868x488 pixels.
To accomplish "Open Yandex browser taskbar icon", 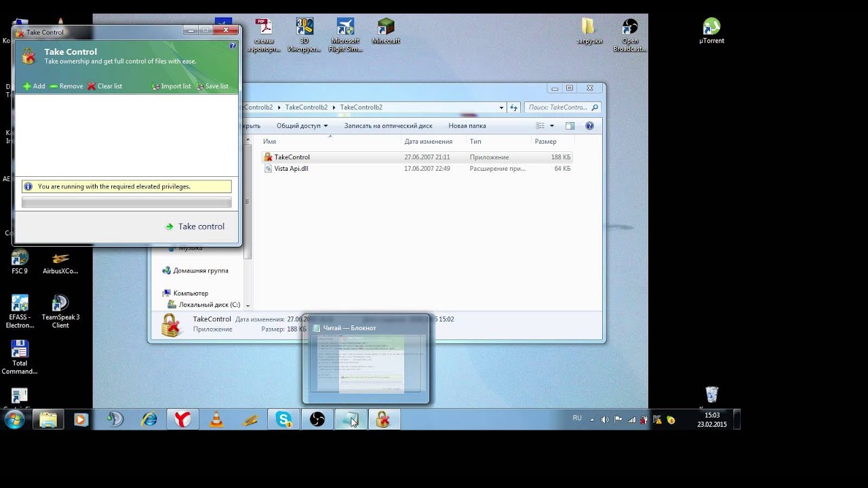I will click(182, 420).
